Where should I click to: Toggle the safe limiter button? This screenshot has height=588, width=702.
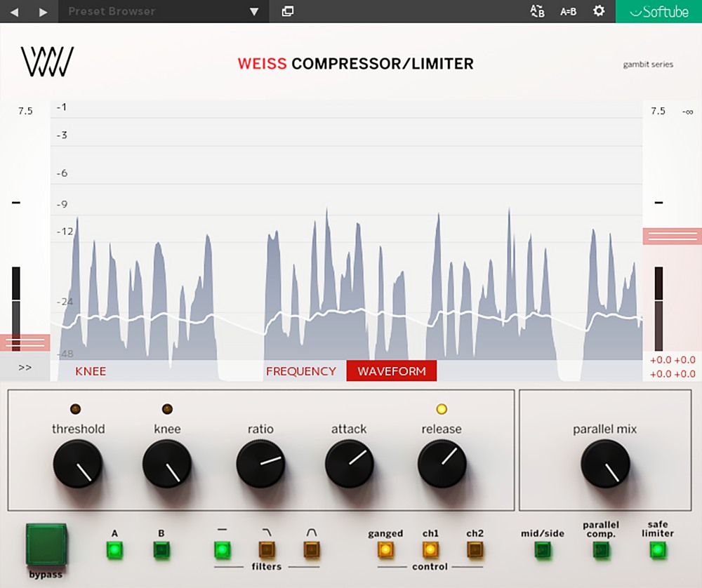coord(657,550)
